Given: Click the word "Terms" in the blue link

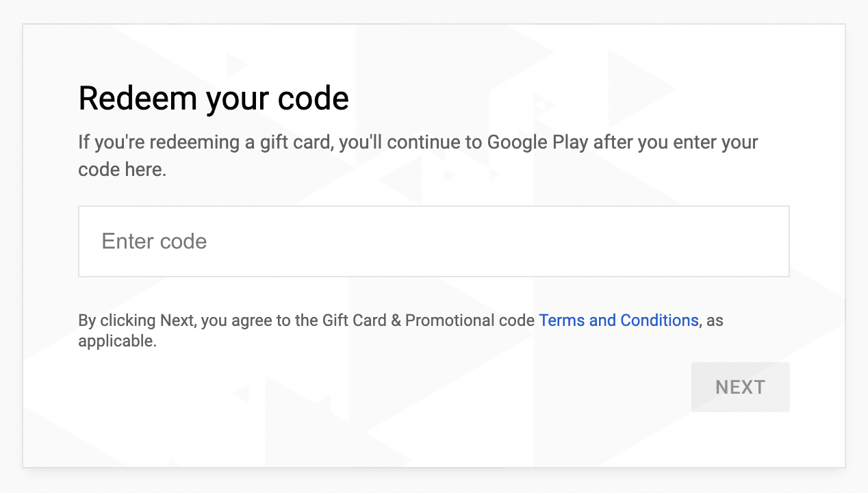Looking at the screenshot, I should coord(562,320).
